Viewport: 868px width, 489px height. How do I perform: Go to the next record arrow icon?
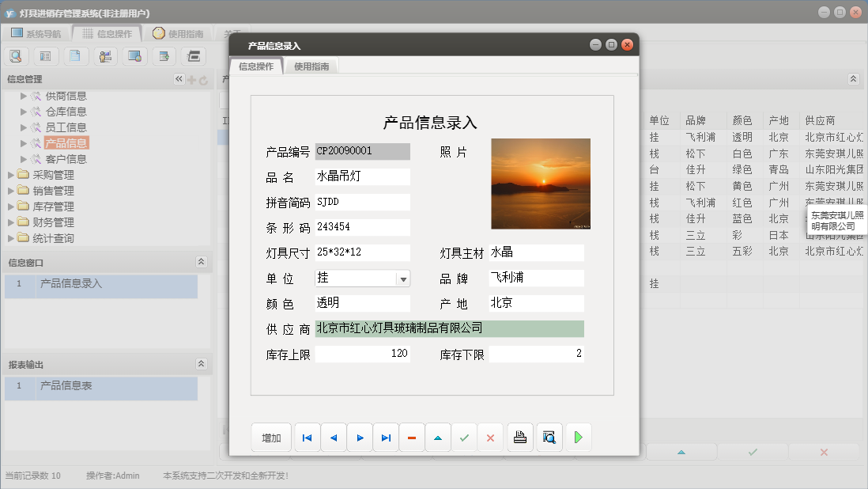click(x=359, y=437)
